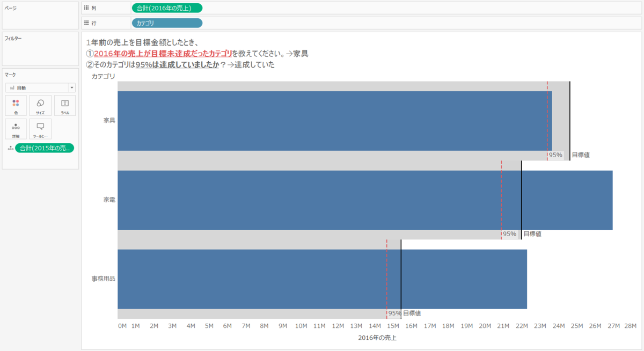644x351 pixels.
Task: Click the 10M axis tick label
Action: (301, 326)
